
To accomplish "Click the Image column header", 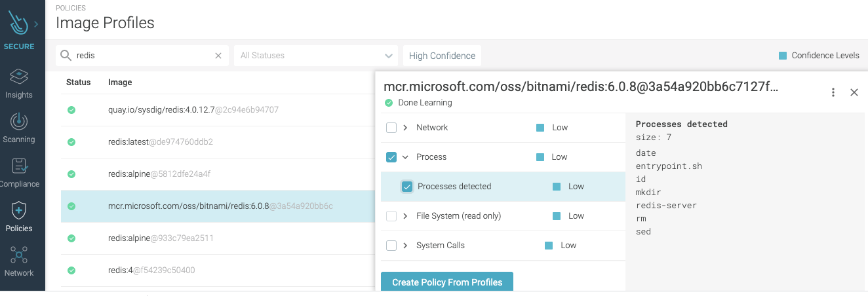I will (120, 83).
